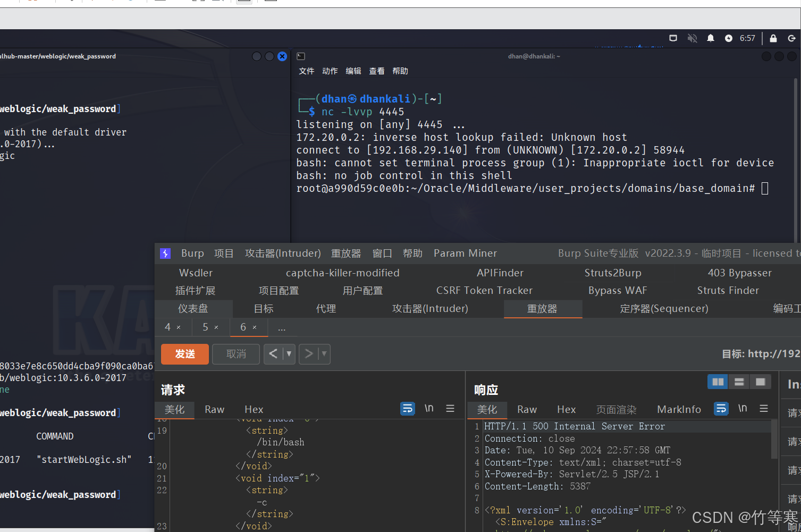
Task: Open the 重放器 menu in the menu bar
Action: (346, 254)
